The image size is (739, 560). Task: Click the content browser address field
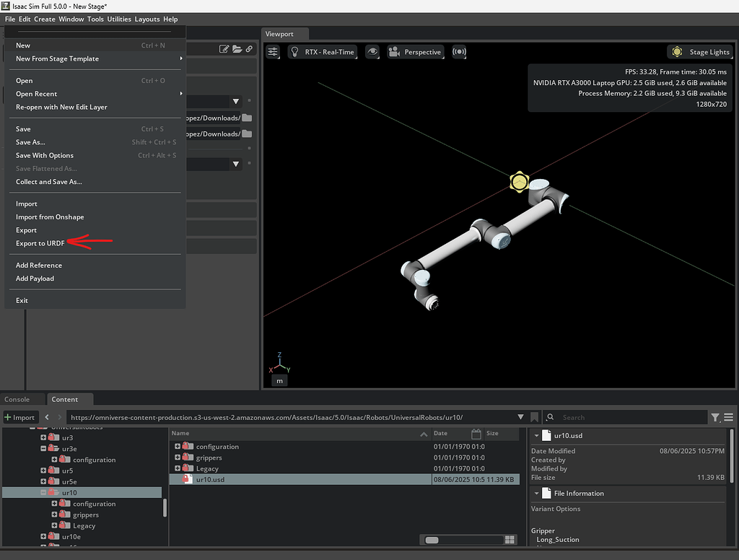click(289, 417)
